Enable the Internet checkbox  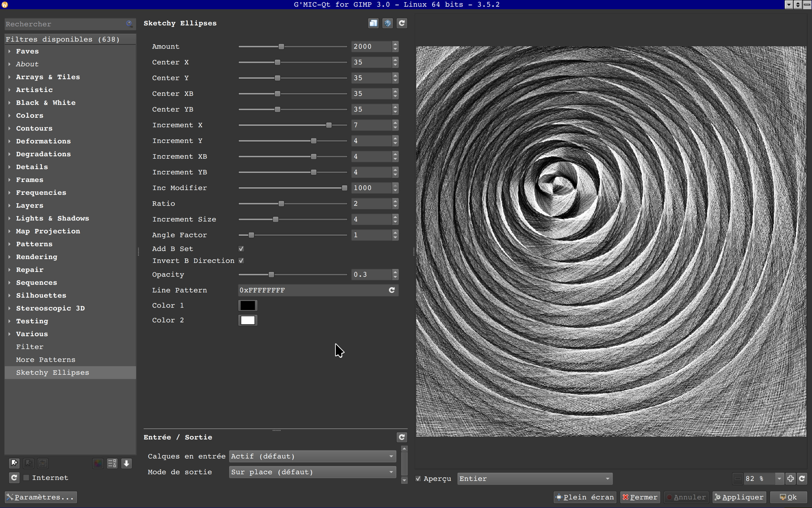[x=26, y=478]
